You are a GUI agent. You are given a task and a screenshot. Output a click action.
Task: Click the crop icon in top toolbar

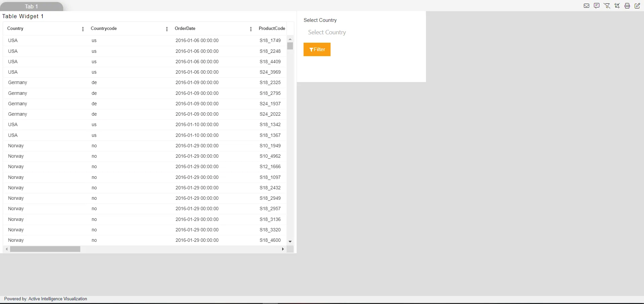(x=617, y=6)
